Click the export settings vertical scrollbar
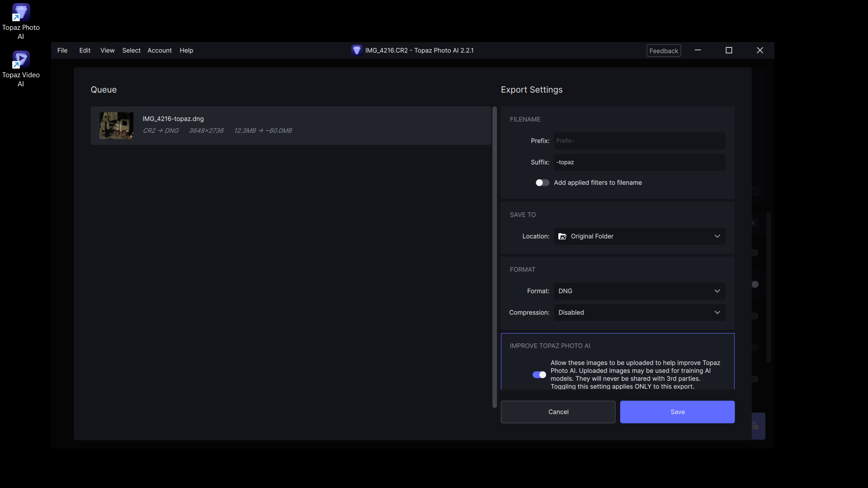Screen dimensions: 868x488 coord(495,258)
